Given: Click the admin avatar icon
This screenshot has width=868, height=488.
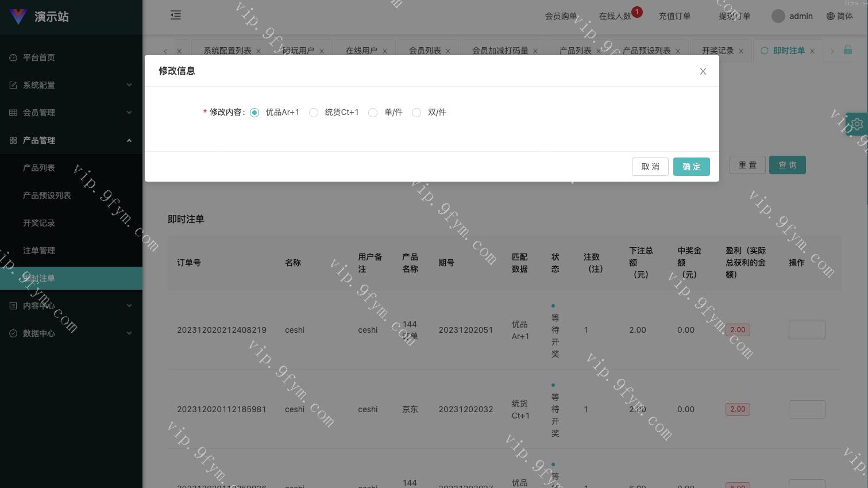Looking at the screenshot, I should point(778,16).
